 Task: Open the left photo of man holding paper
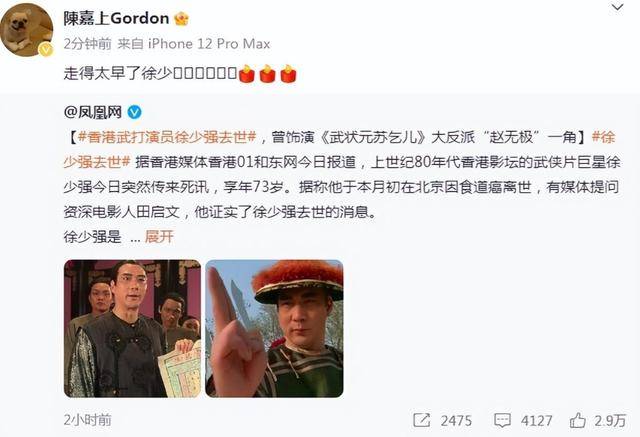coord(132,328)
